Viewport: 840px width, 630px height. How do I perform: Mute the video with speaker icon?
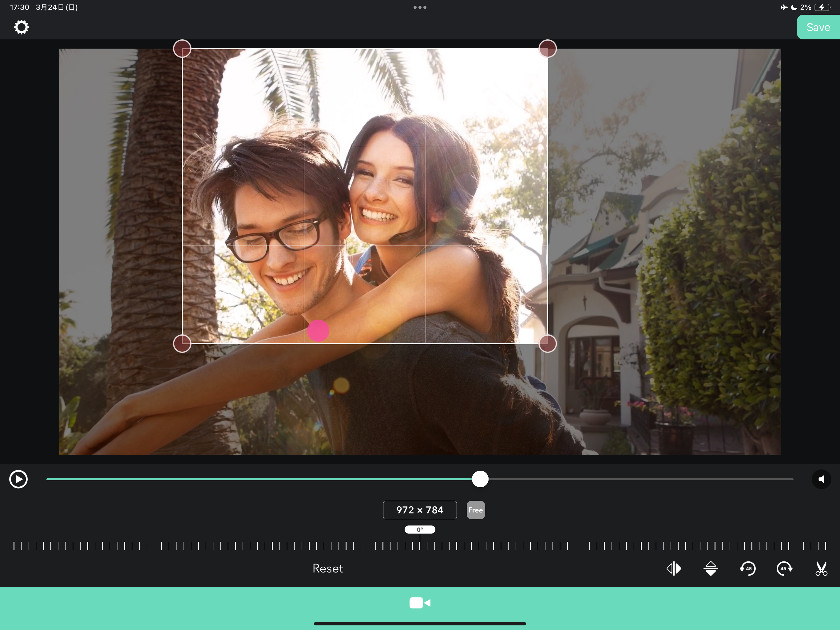tap(821, 479)
